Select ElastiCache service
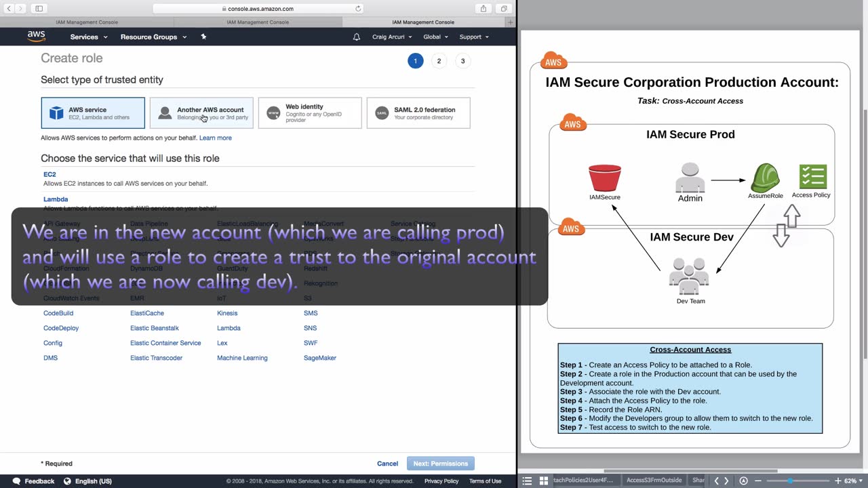The height and width of the screenshot is (488, 868). (147, 313)
